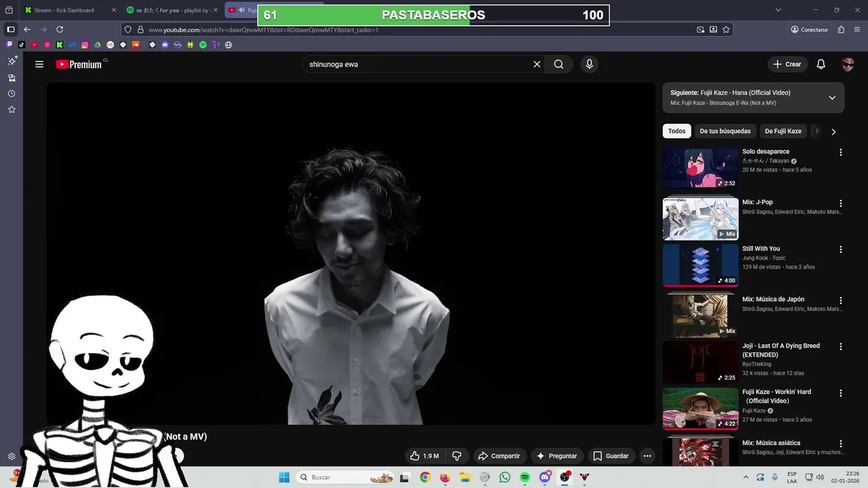Image resolution: width=868 pixels, height=488 pixels.
Task: Open browser sidebar settings gear
Action: point(12,456)
